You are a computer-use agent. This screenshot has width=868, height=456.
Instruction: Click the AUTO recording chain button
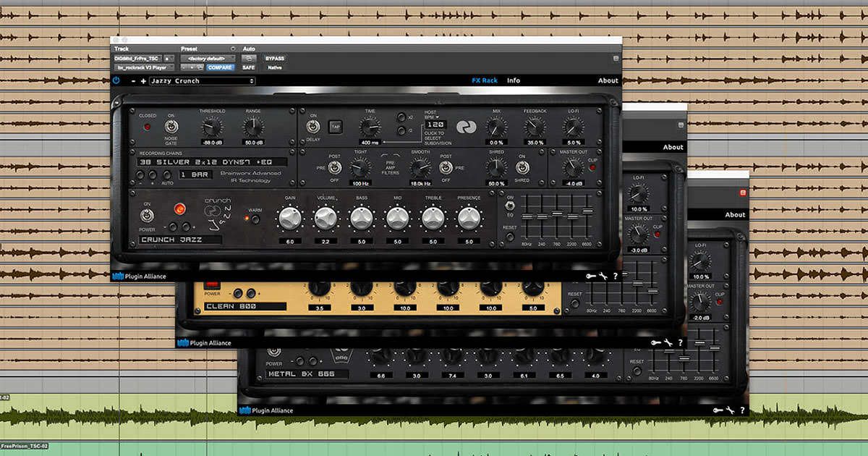169,175
